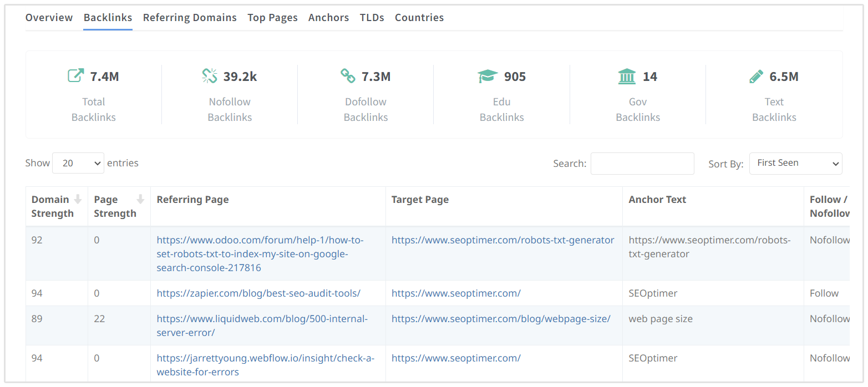Follow the seoptimer.com/blog/webpage-size target link

tap(501, 319)
